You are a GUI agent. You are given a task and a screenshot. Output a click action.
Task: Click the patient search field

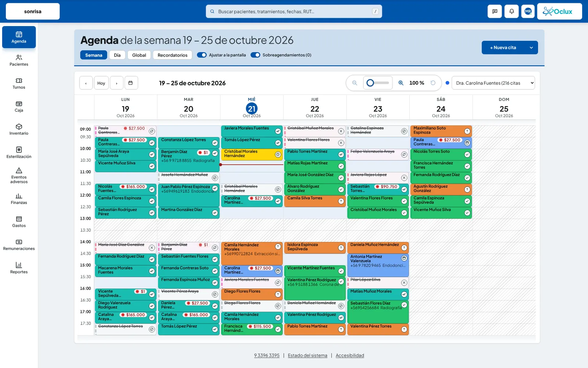[294, 11]
